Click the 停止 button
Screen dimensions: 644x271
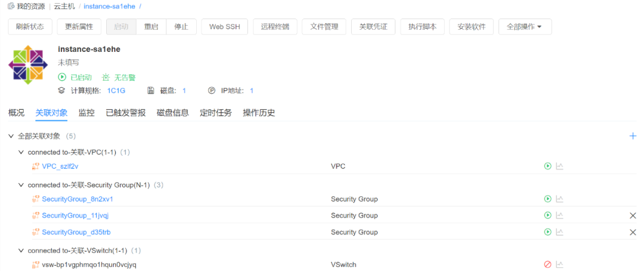click(181, 27)
